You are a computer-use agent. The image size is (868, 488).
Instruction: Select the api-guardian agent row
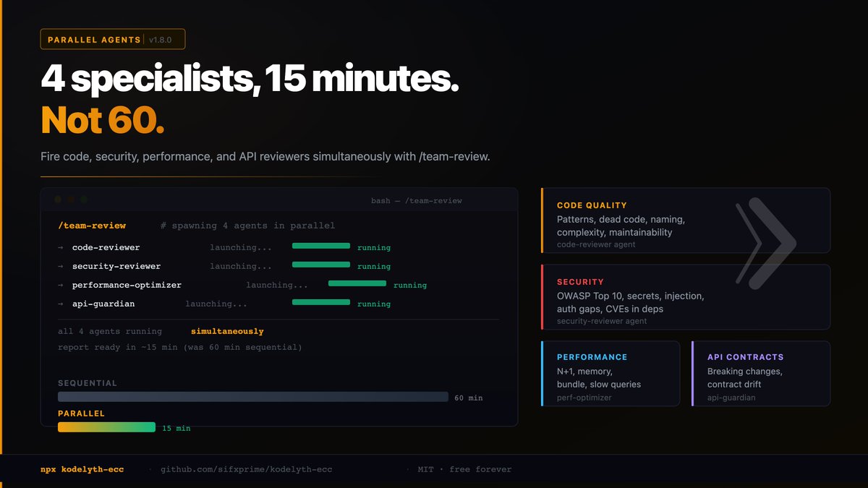click(224, 304)
